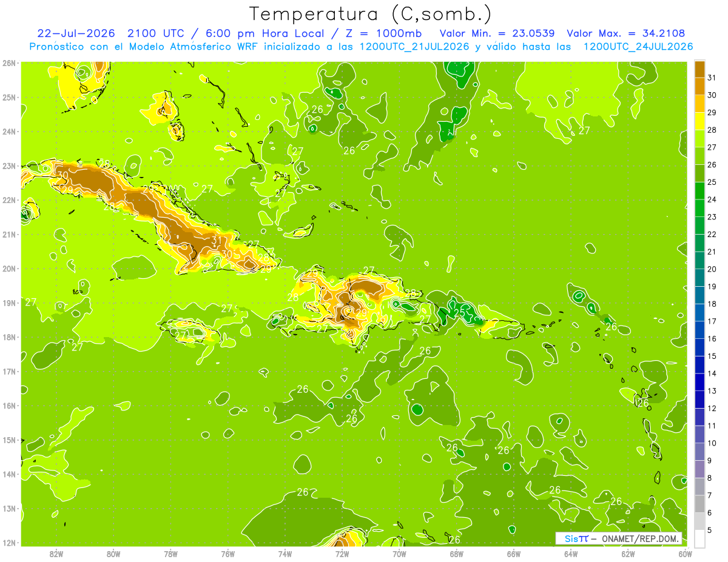This screenshot has width=728, height=562.
Task: Click the "Valor Min. = 23.0539" readout
Action: (x=497, y=33)
